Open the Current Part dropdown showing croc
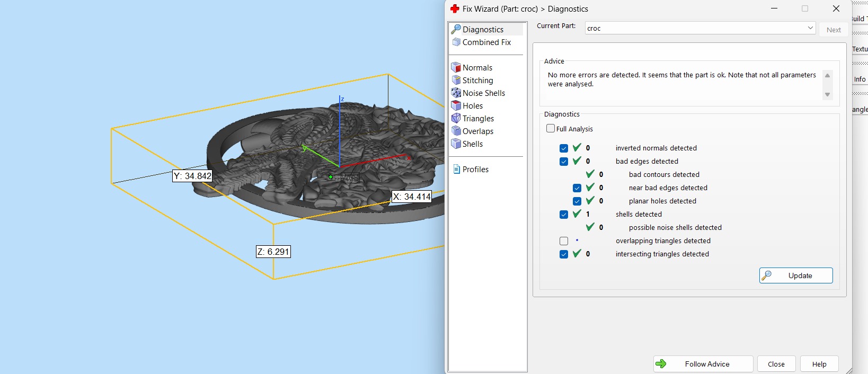Image resolution: width=868 pixels, height=374 pixels. point(700,28)
